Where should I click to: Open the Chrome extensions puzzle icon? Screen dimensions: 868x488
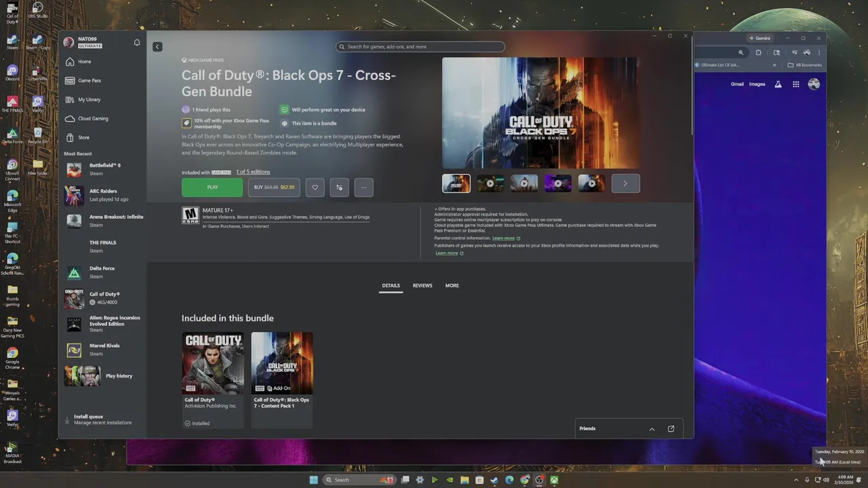pyautogui.click(x=758, y=52)
